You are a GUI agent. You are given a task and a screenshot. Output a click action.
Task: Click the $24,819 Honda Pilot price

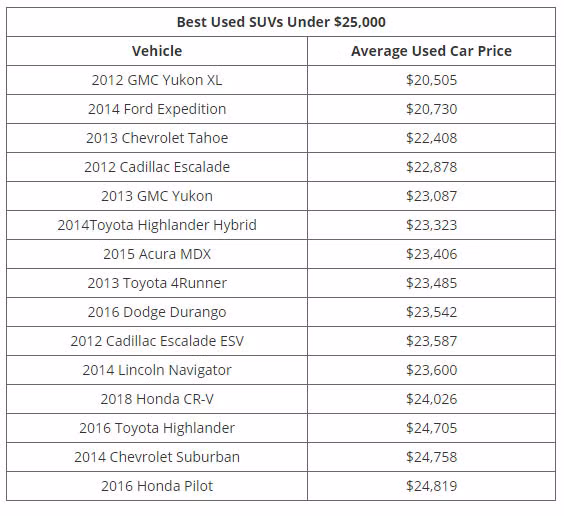(x=431, y=486)
